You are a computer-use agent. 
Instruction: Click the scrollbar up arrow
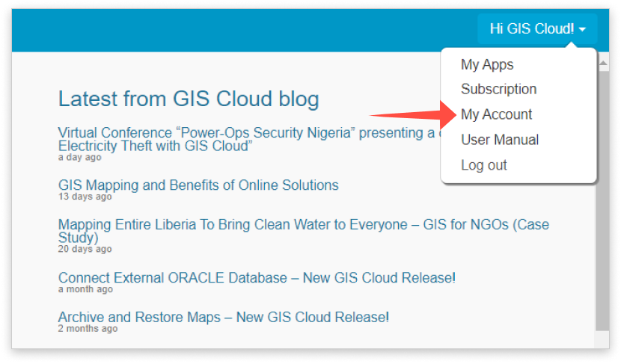603,64
